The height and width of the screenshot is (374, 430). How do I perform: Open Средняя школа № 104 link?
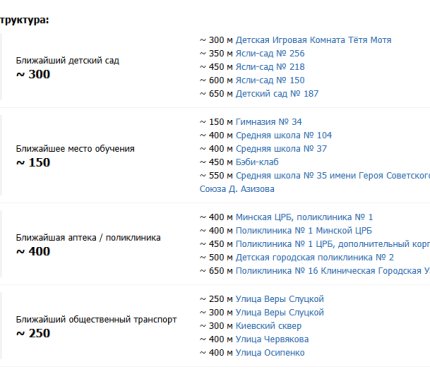coord(284,135)
